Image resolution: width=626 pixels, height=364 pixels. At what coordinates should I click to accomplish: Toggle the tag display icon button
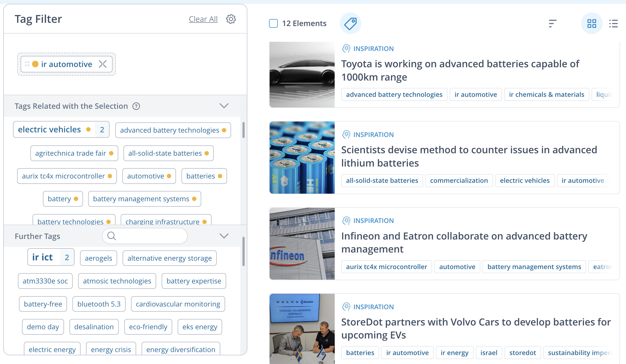click(350, 23)
